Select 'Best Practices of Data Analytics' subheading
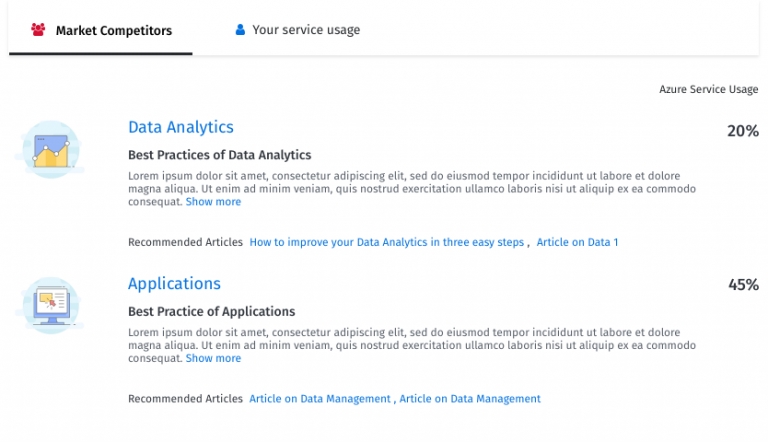768x442 pixels. 220,155
